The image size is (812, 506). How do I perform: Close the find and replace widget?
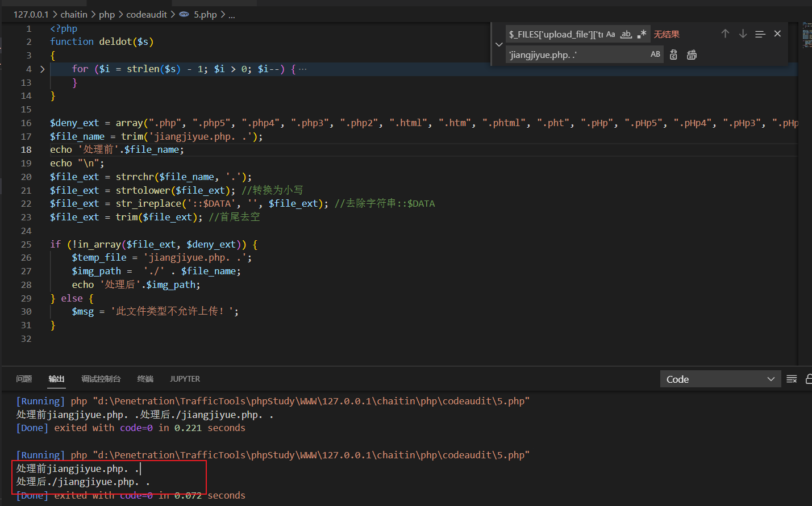coord(777,34)
